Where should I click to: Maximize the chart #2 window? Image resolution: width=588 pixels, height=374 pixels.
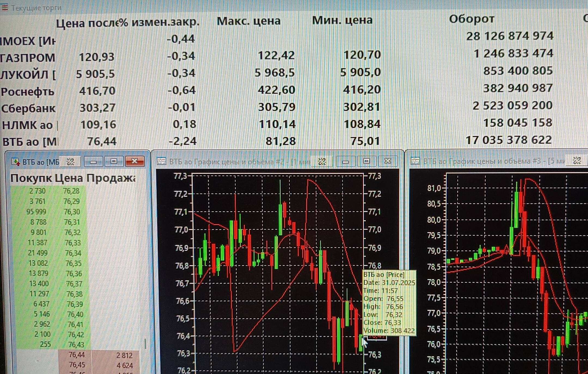(367, 161)
